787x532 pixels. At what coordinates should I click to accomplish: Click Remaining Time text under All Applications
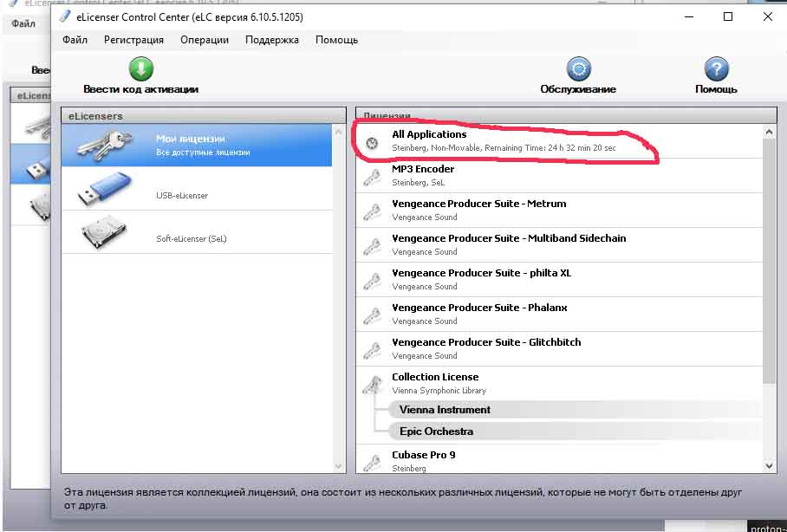click(550, 148)
